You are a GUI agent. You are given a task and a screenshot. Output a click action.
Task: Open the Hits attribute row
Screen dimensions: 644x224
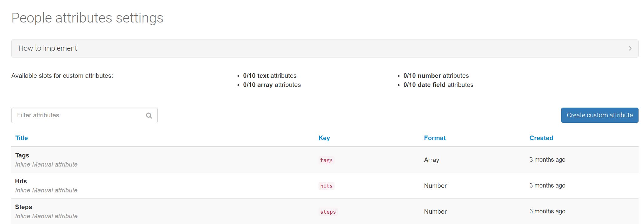tap(21, 181)
